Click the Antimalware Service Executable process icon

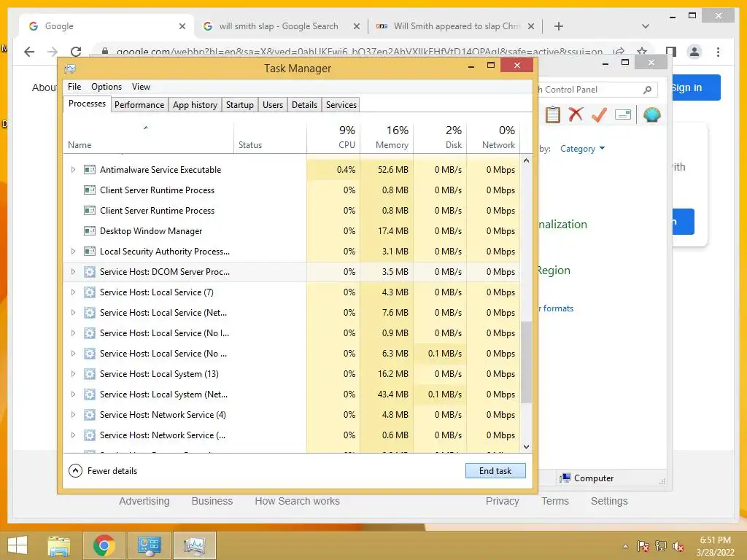click(90, 169)
